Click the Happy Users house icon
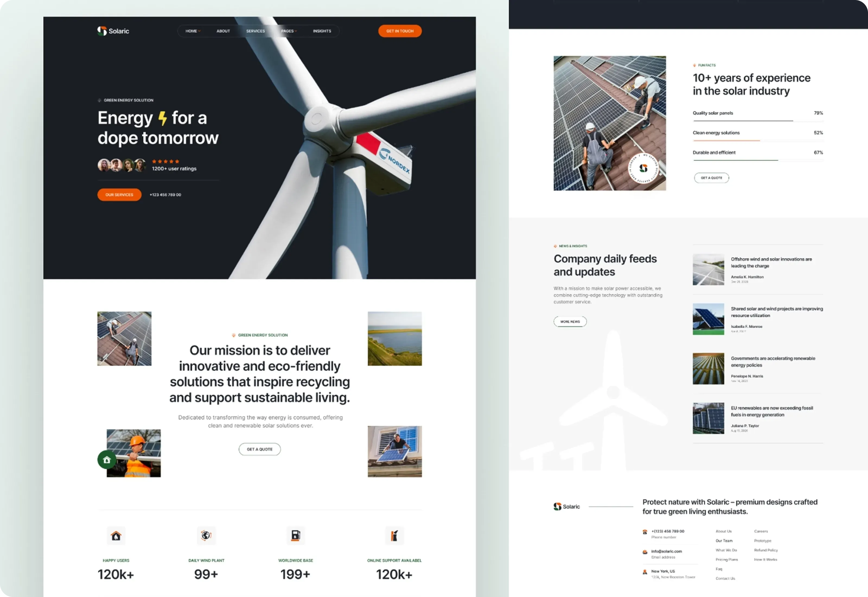 (x=116, y=536)
